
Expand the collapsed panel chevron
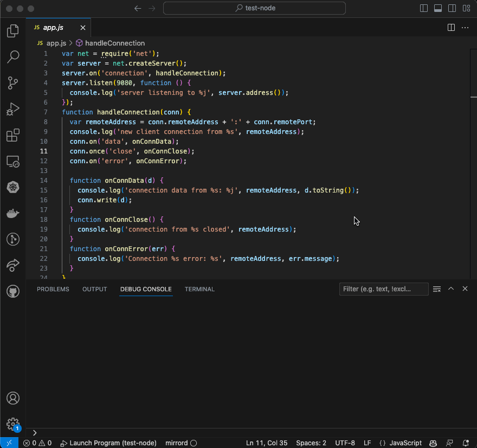35,433
